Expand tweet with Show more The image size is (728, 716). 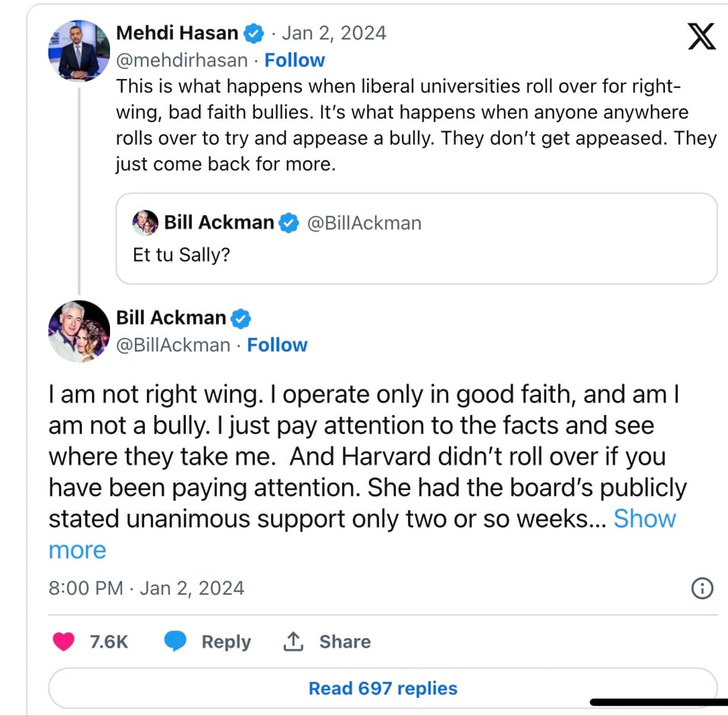644,519
